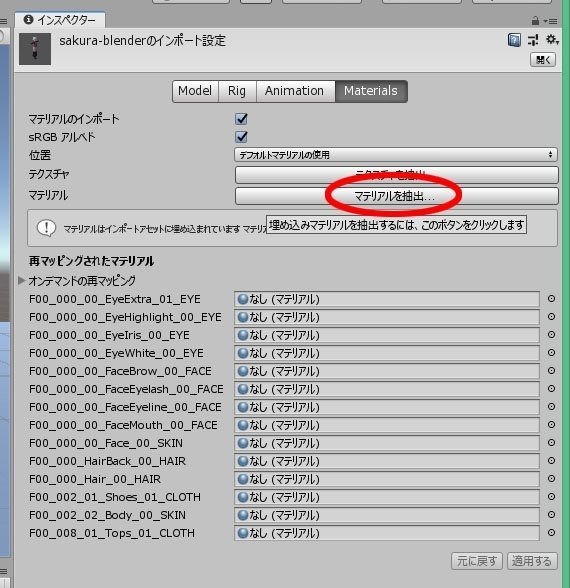570x588 pixels.
Task: Open object picker for EyeIris_00_EYE
Action: click(x=551, y=335)
